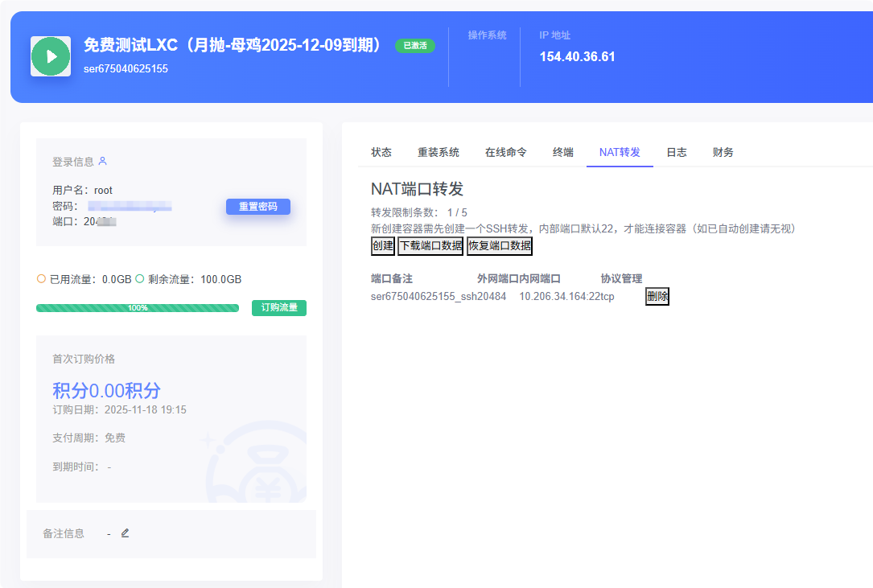
Task: Delete the ssh20484 forwarding rule
Action: point(657,297)
